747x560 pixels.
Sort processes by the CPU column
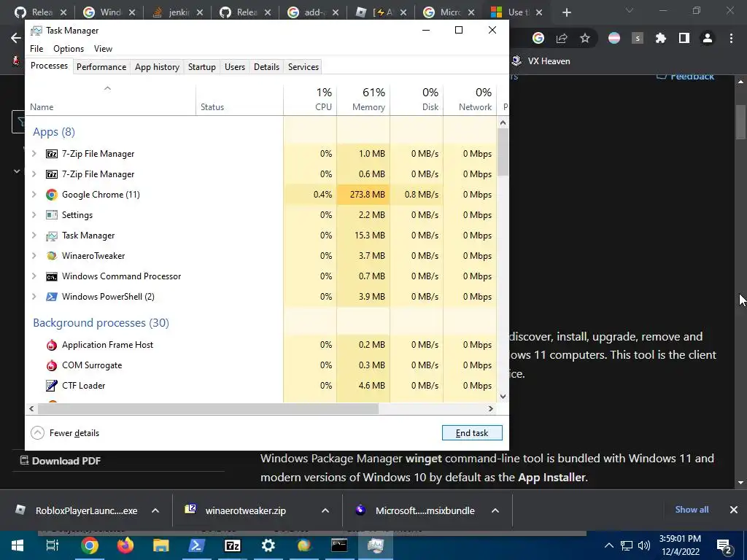pyautogui.click(x=310, y=99)
